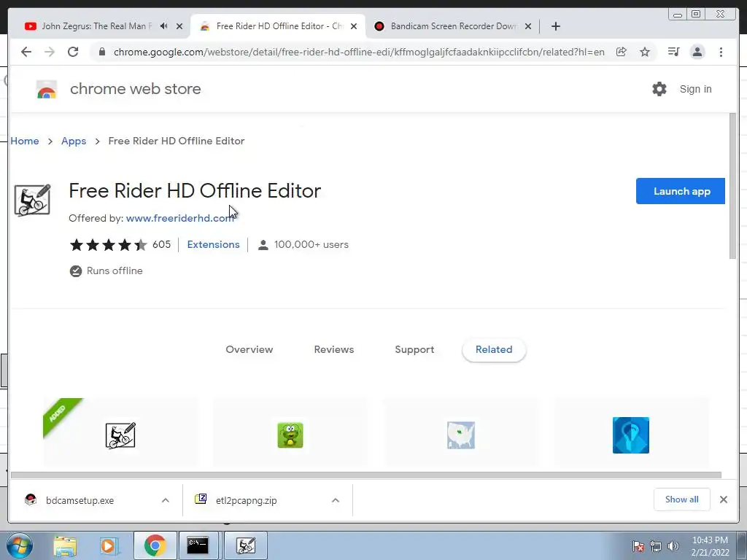Click the 100,000+ users text
This screenshot has height=560, width=747.
click(x=311, y=244)
